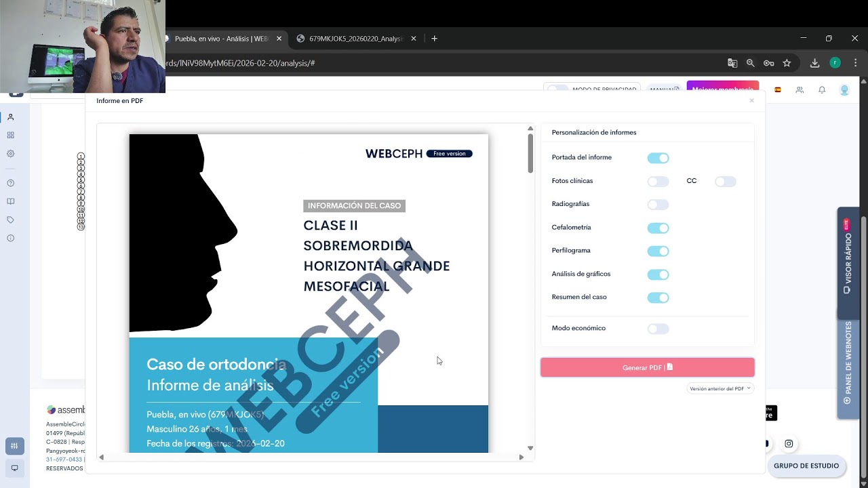The height and width of the screenshot is (488, 868).
Task: Bookmark this page with the star icon
Action: [787, 63]
